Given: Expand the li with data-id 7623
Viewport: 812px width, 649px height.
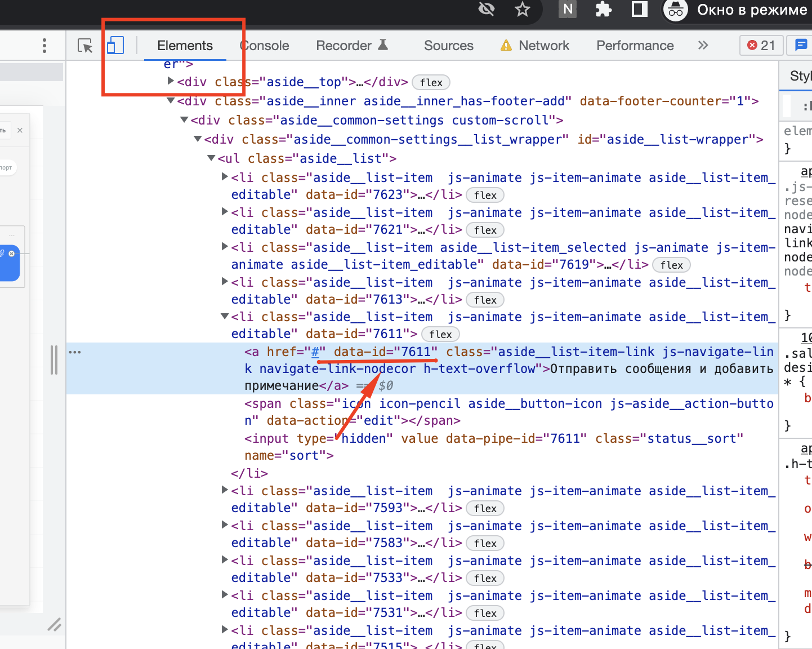Looking at the screenshot, I should click(x=225, y=177).
